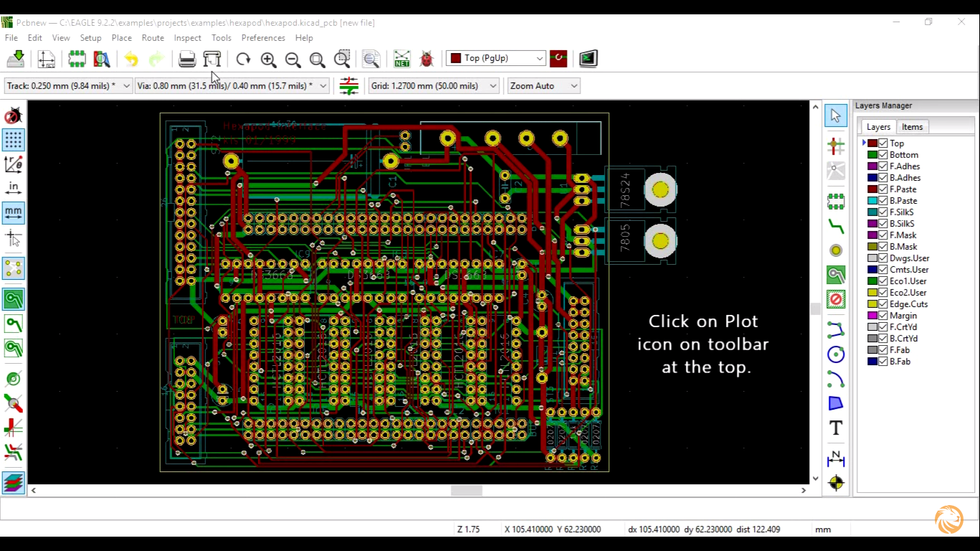This screenshot has width=980, height=551.
Task: Toggle board ratsnest display
Action: point(14,268)
